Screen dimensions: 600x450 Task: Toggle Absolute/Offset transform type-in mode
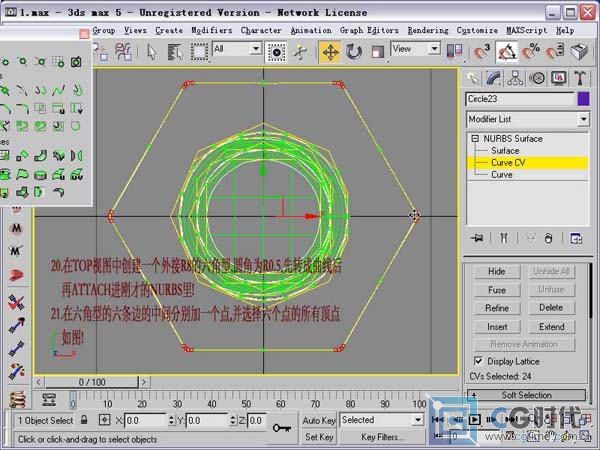coord(104,420)
